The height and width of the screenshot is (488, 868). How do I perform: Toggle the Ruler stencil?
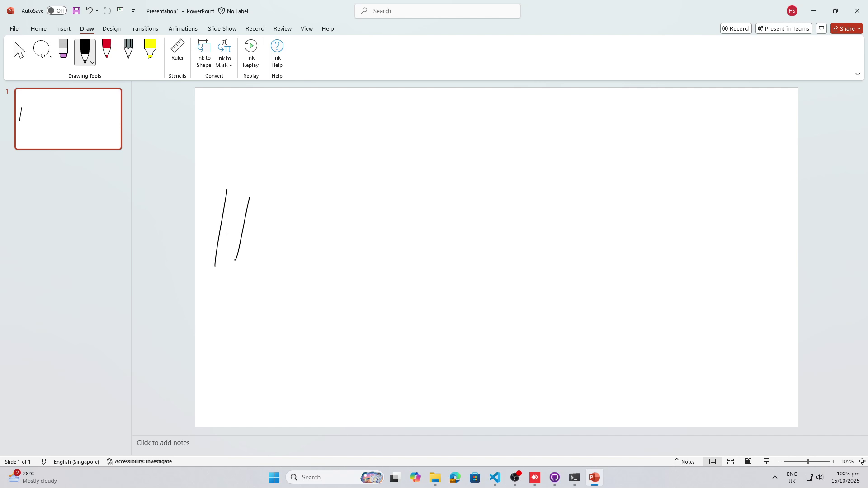point(177,50)
